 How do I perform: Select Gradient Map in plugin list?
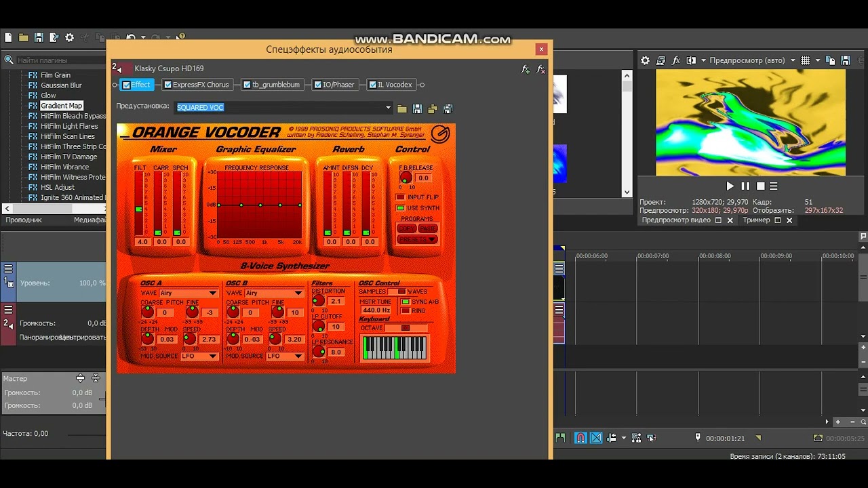(x=61, y=106)
